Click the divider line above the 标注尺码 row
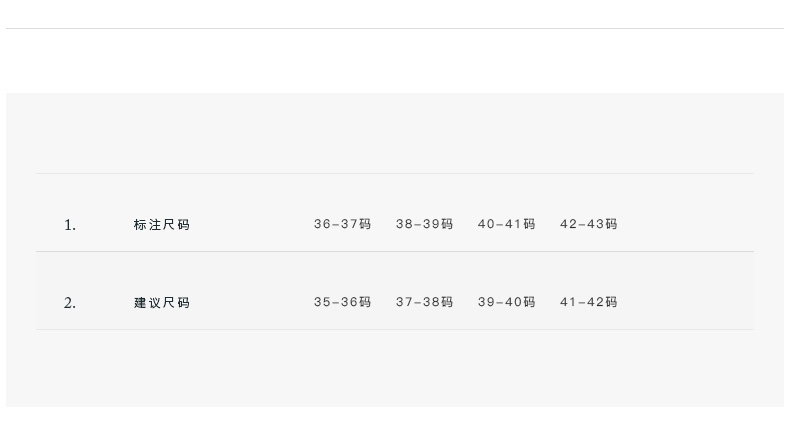Image resolution: width=790 pixels, height=446 pixels. (x=395, y=173)
